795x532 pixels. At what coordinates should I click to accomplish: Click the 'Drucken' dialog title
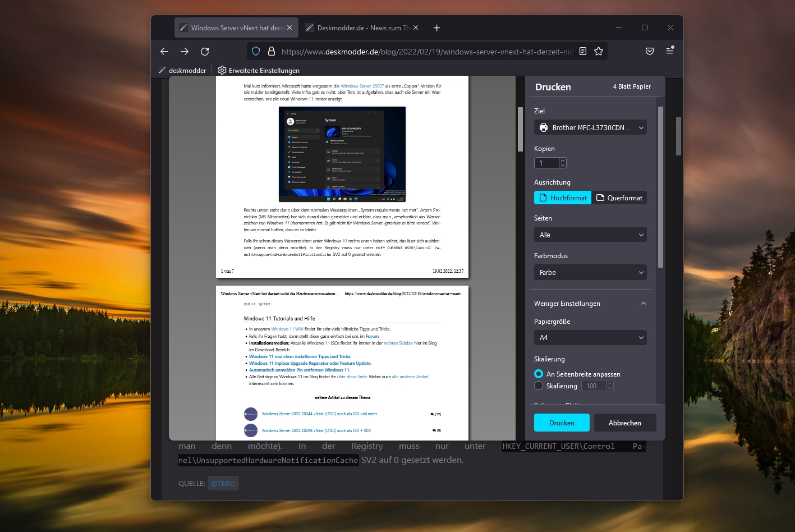[553, 87]
